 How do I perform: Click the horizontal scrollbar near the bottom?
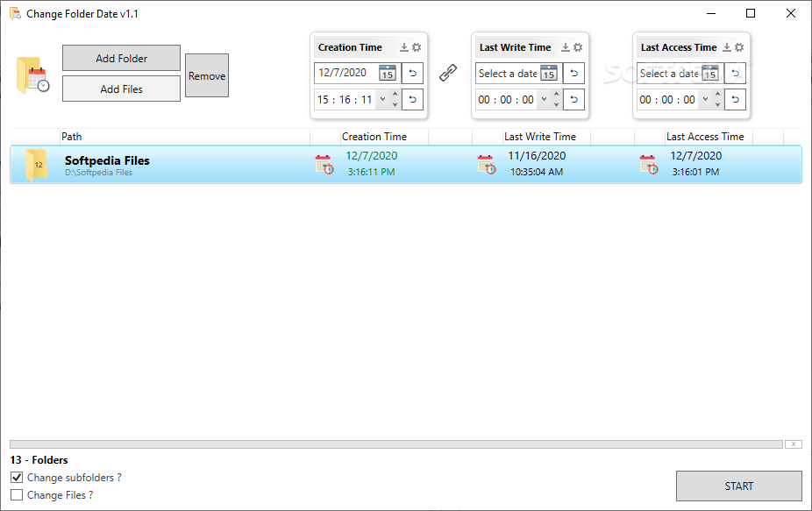tap(395, 444)
